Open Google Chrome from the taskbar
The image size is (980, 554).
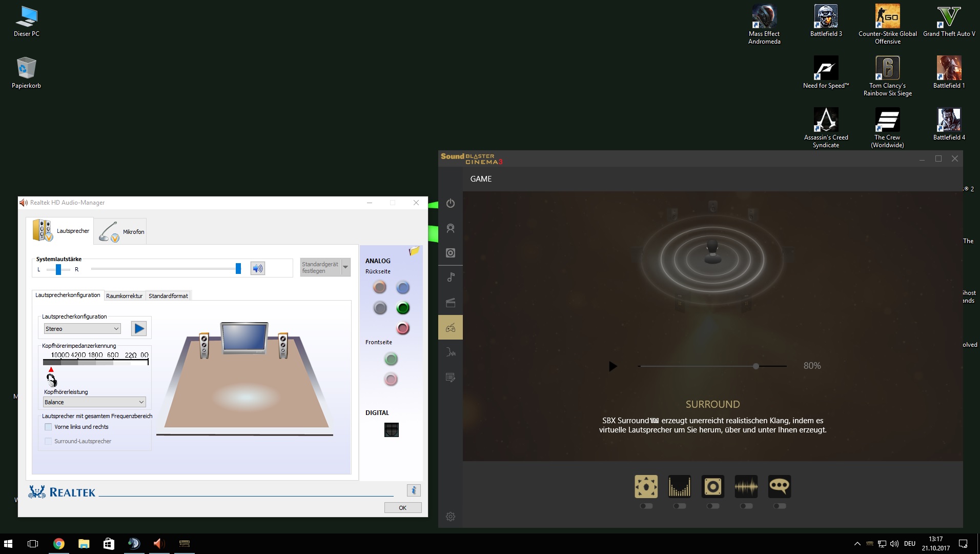59,544
